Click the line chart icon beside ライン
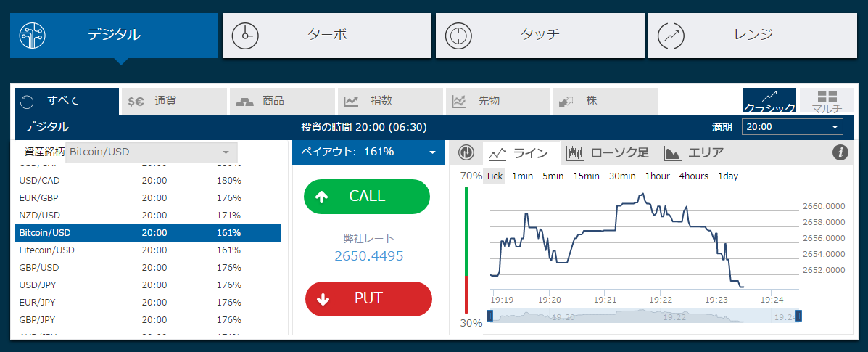Viewport: 868px width, 352px height. click(497, 154)
